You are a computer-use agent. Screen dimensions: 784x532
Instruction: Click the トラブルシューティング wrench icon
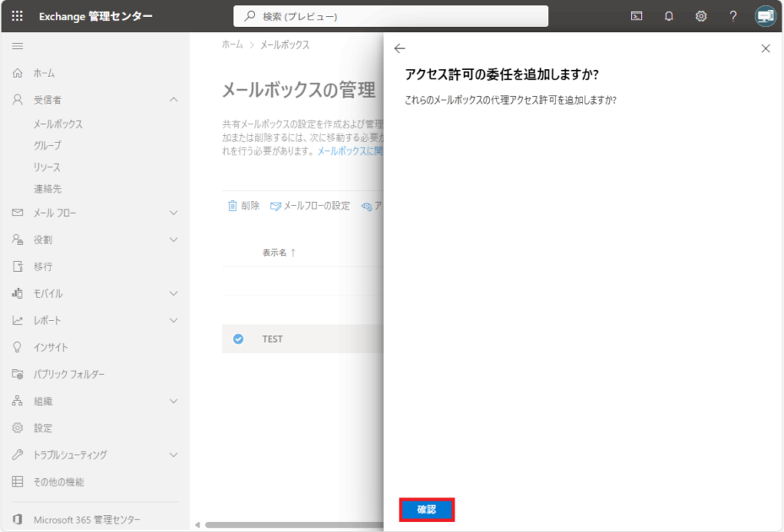18,454
